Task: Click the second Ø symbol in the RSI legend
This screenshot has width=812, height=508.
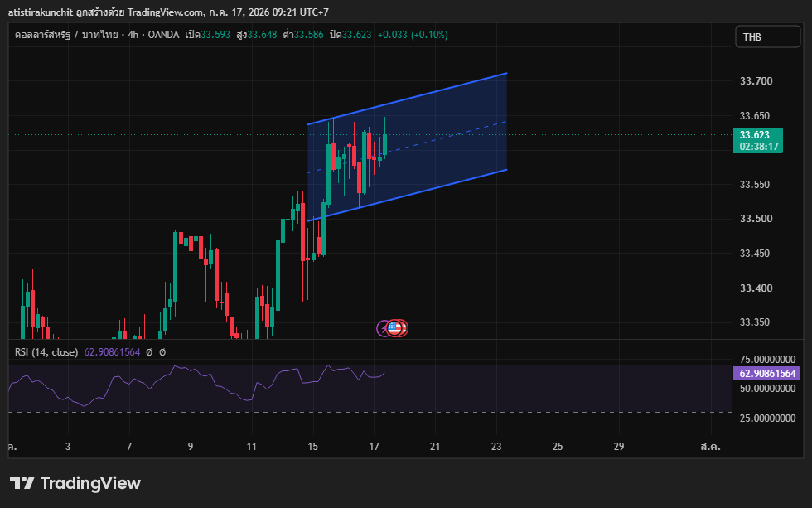Action: pos(162,352)
